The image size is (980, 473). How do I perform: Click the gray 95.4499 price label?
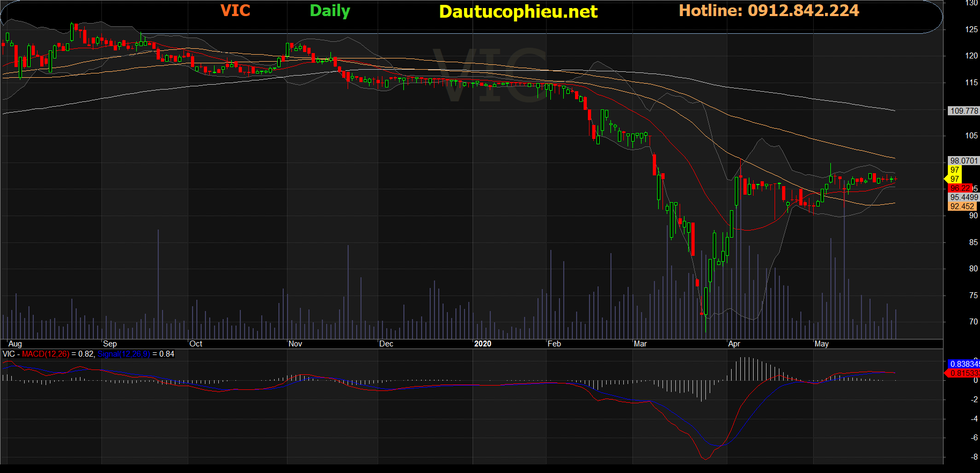pos(963,197)
